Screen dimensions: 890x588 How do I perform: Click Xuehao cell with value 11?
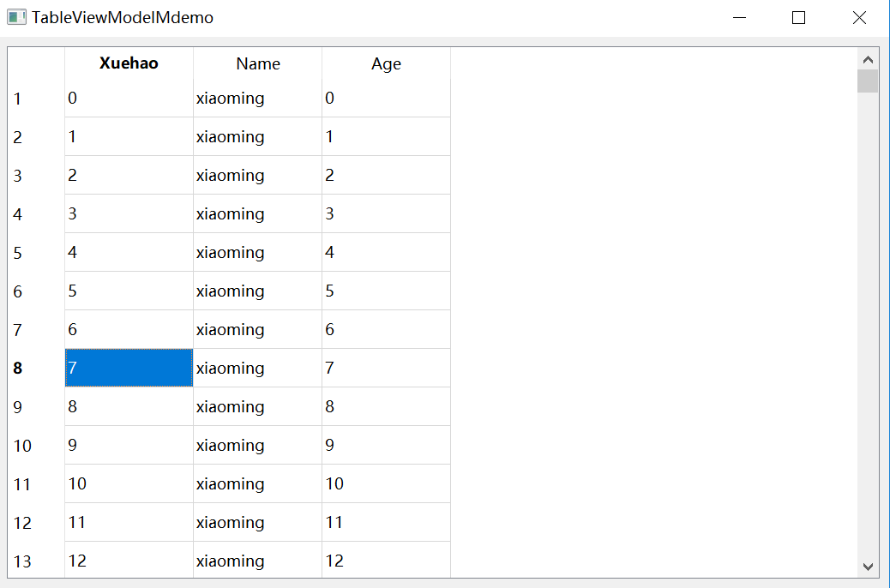click(129, 523)
